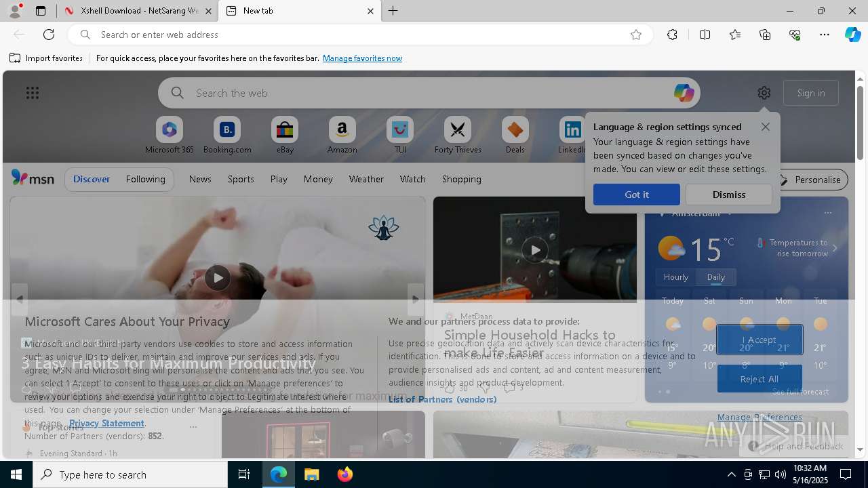The height and width of the screenshot is (488, 868).
Task: Open List of Partners (vendors) link
Action: (442, 399)
